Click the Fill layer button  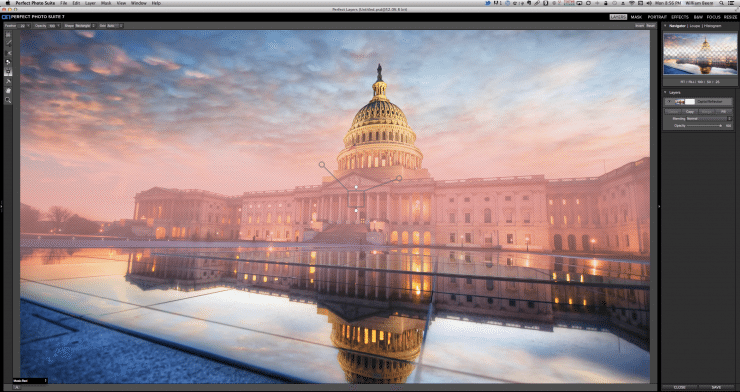[723, 112]
